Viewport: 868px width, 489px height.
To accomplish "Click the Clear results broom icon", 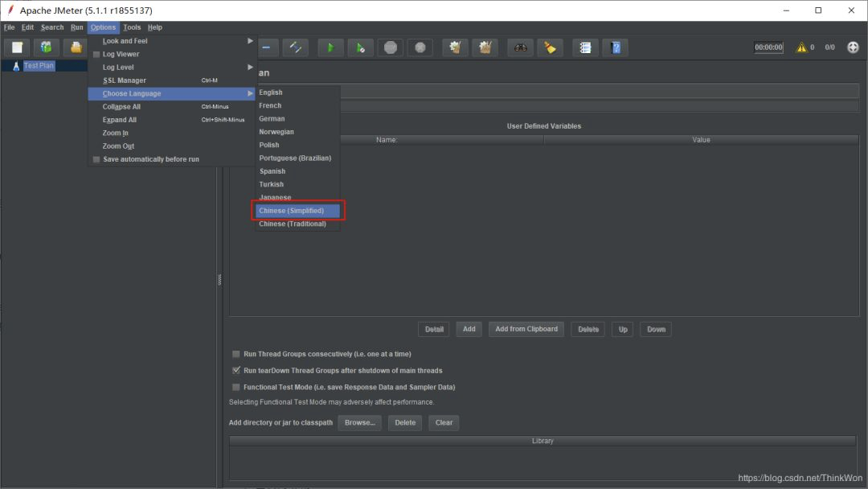I will pyautogui.click(x=455, y=47).
